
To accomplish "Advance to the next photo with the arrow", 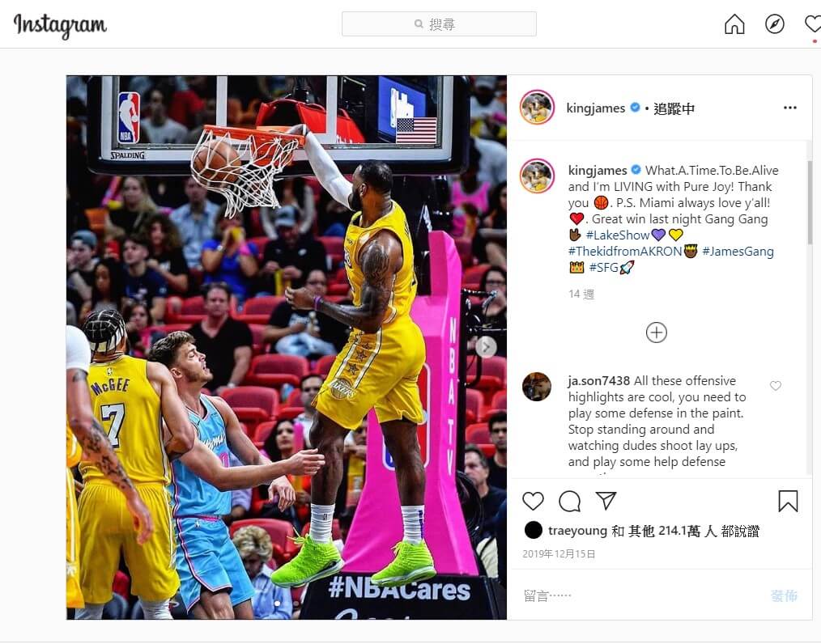I will [487, 347].
